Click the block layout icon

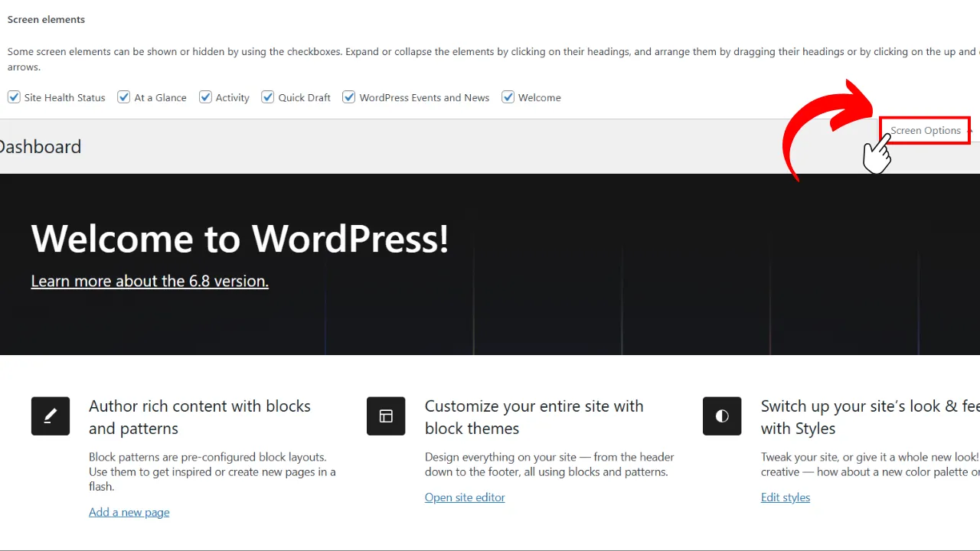pyautogui.click(x=386, y=416)
